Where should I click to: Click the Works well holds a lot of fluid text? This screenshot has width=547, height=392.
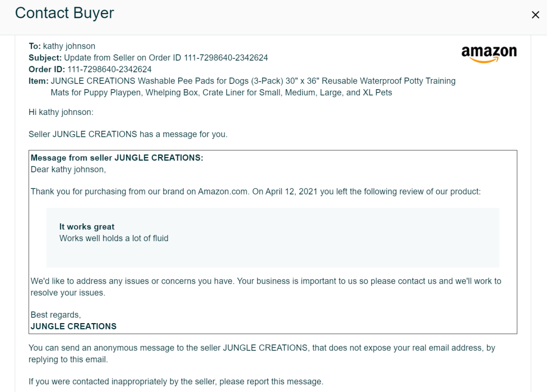point(114,238)
